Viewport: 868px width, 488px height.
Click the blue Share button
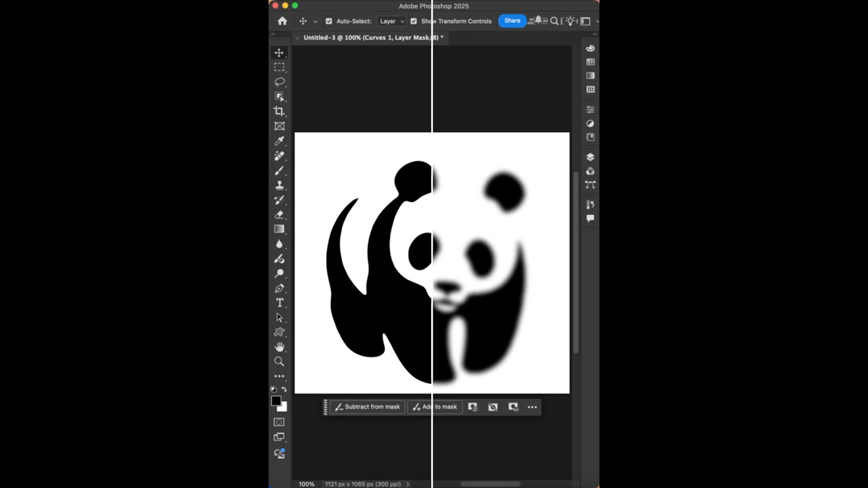pos(512,21)
